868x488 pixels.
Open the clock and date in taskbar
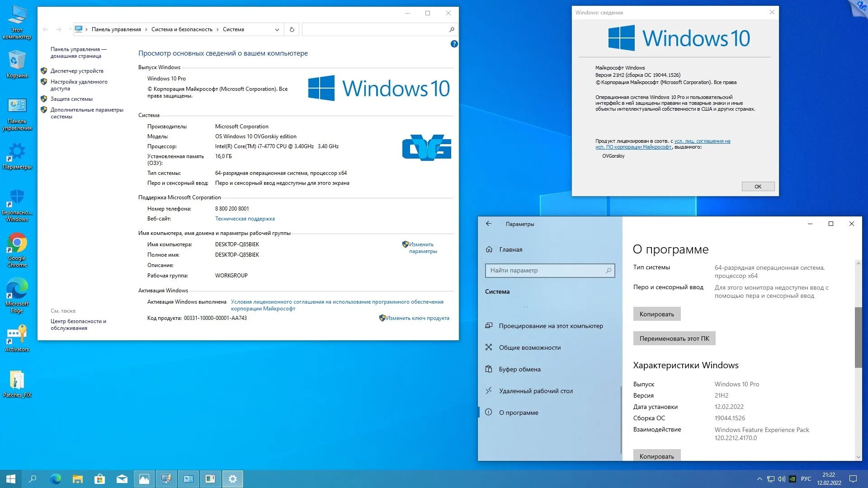click(829, 479)
